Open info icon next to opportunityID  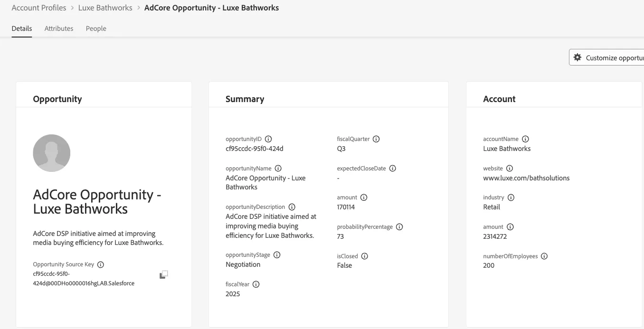(268, 139)
